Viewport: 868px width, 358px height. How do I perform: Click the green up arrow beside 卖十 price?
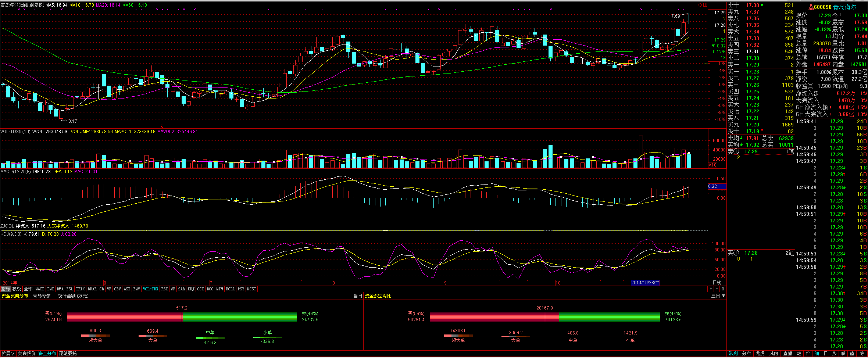(762, 5)
